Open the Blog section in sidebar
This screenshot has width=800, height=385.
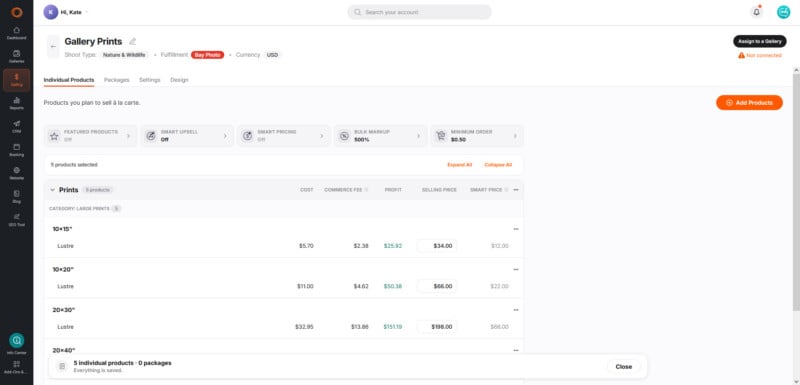tap(16, 197)
